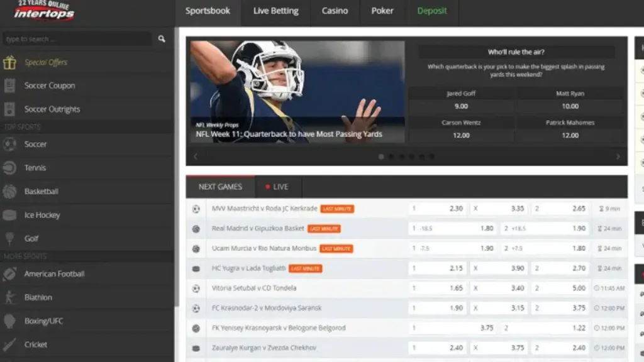Click the sidebar vertical scrollbar
The width and height of the screenshot is (644, 362).
tap(177, 166)
